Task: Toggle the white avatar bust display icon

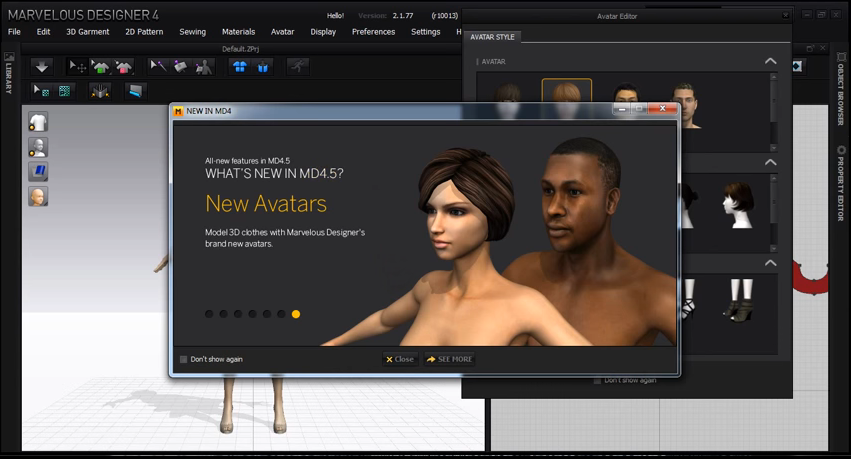Action: pos(38,147)
